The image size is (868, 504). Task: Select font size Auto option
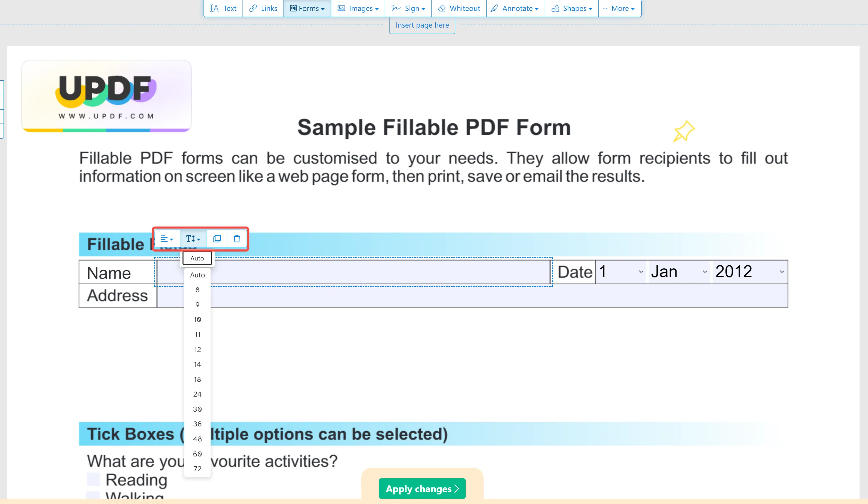(197, 275)
